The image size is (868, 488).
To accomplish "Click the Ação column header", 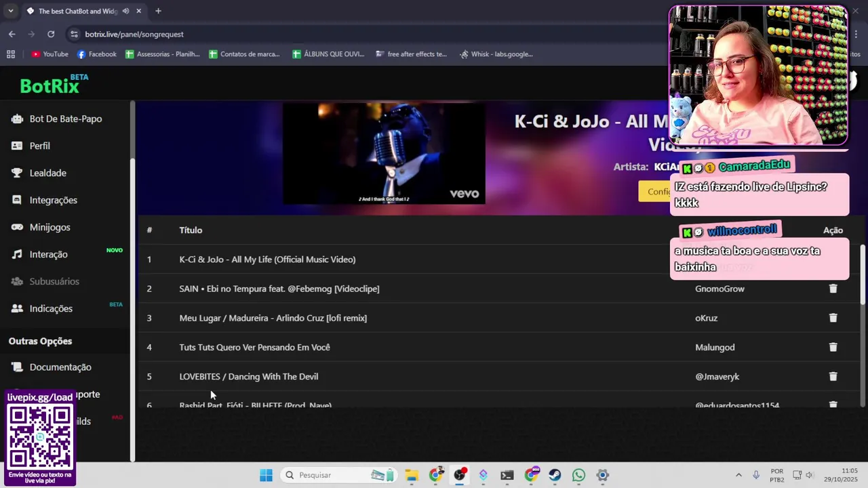I will (x=833, y=230).
